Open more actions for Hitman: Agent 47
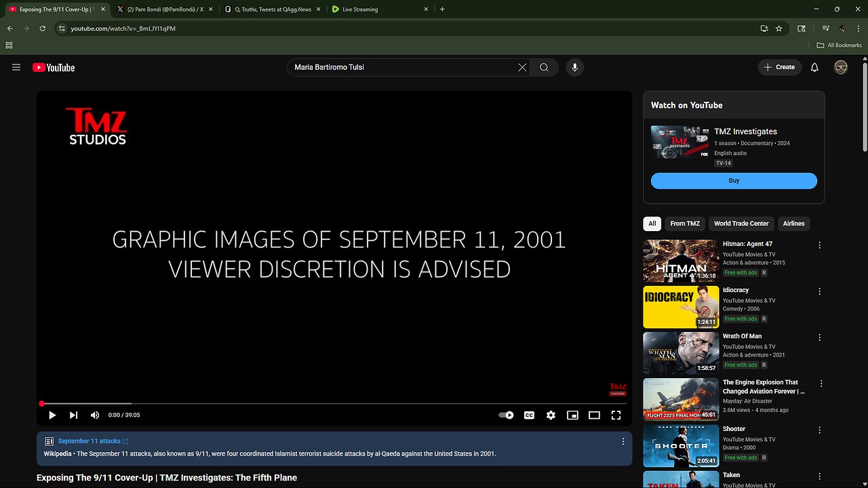868x488 pixels. pyautogui.click(x=819, y=245)
